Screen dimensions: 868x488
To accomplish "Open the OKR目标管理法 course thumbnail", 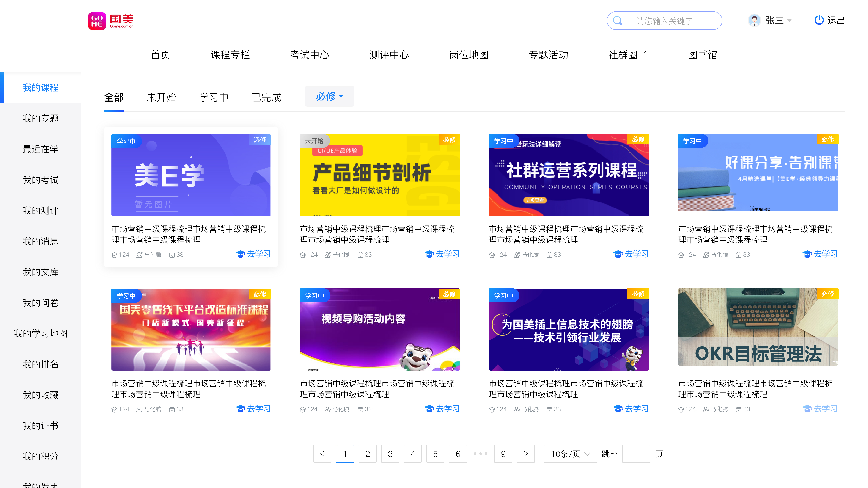I will point(758,327).
